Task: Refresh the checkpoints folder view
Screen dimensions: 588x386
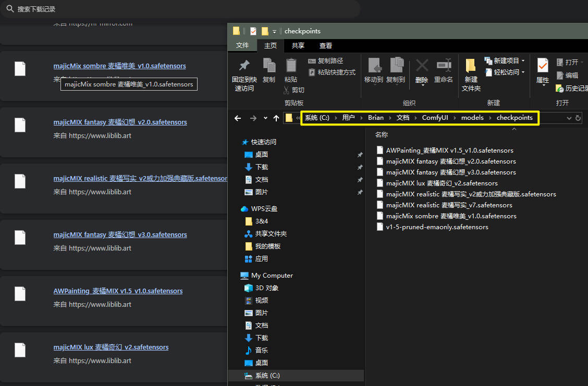Action: point(578,118)
